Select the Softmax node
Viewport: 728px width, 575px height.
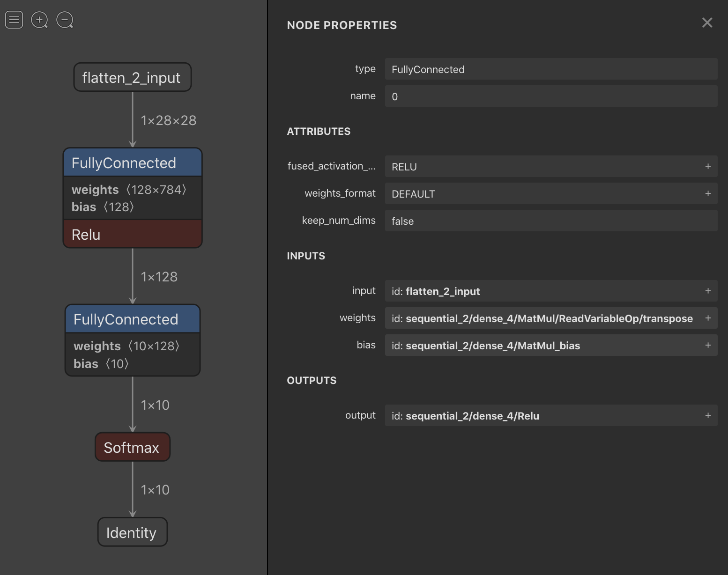pos(132,447)
